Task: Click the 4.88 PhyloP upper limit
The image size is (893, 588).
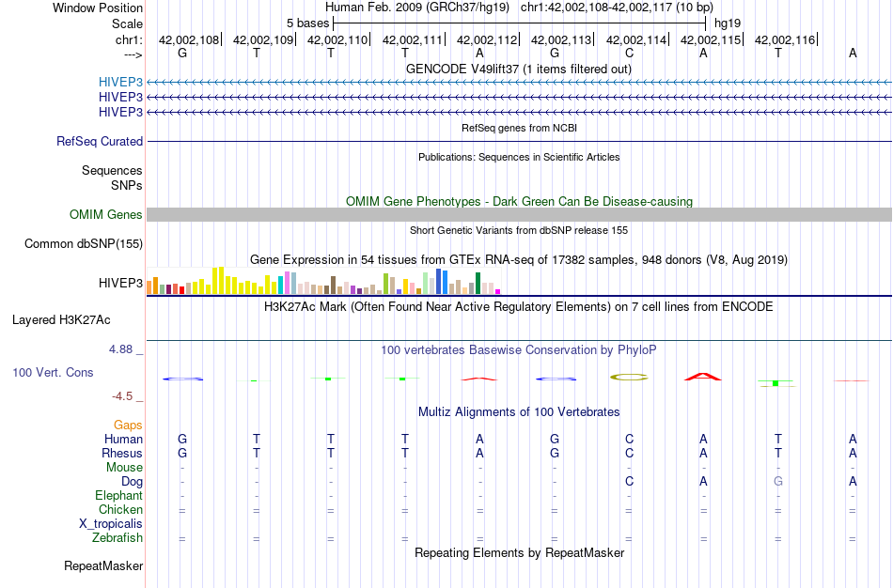Action: pyautogui.click(x=120, y=348)
